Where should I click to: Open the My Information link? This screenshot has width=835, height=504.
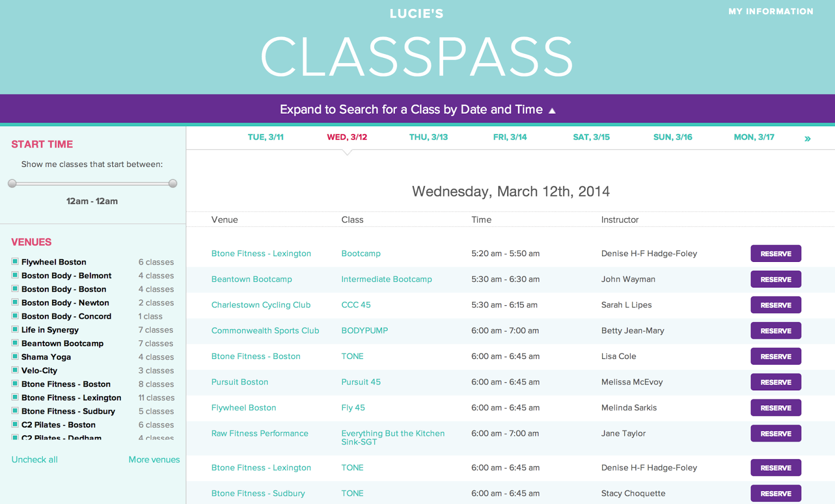(771, 11)
